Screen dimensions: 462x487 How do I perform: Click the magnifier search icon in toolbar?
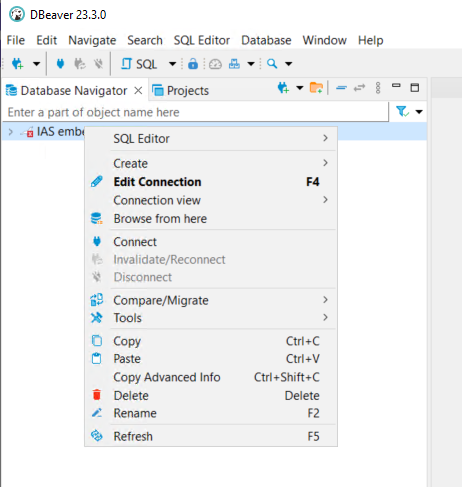coord(272,64)
